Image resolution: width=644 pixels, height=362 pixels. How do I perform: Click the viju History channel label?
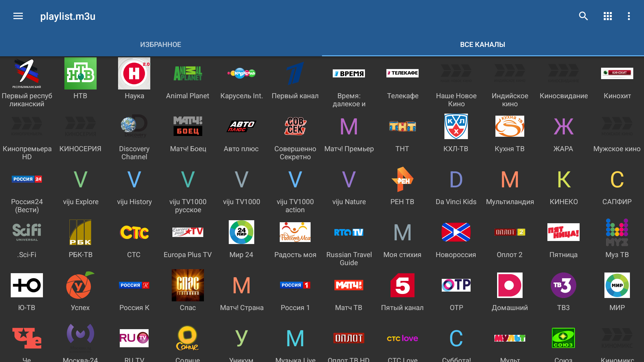click(134, 202)
